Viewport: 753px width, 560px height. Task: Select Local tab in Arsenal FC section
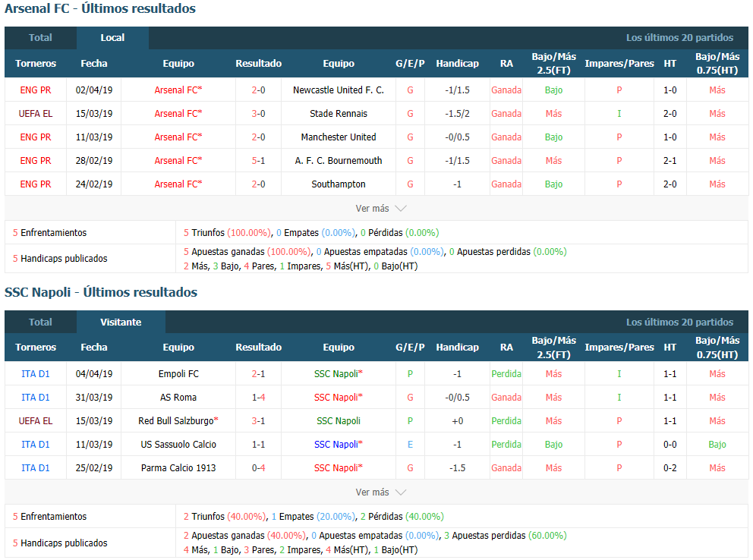[112, 38]
